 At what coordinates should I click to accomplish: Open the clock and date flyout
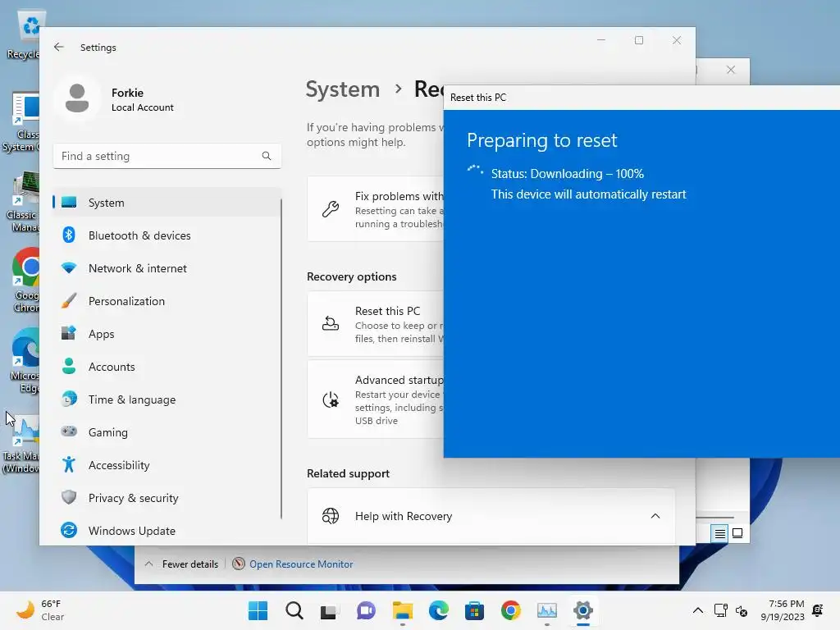[x=783, y=610]
